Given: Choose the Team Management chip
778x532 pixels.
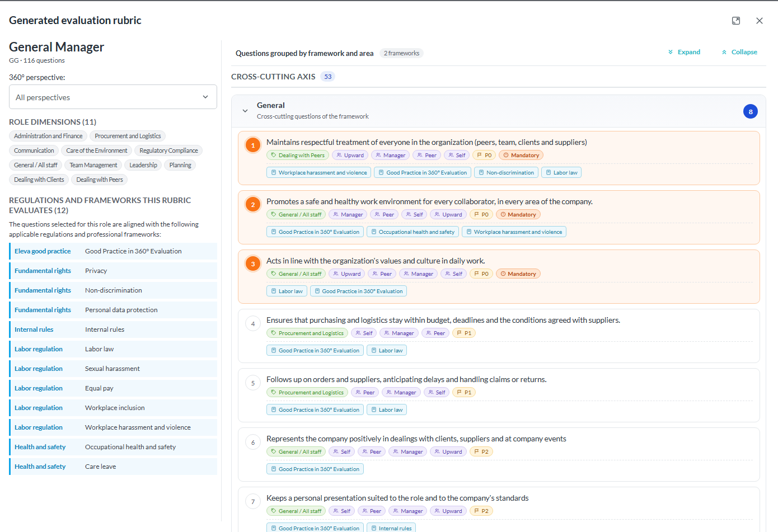Looking at the screenshot, I should click(93, 165).
